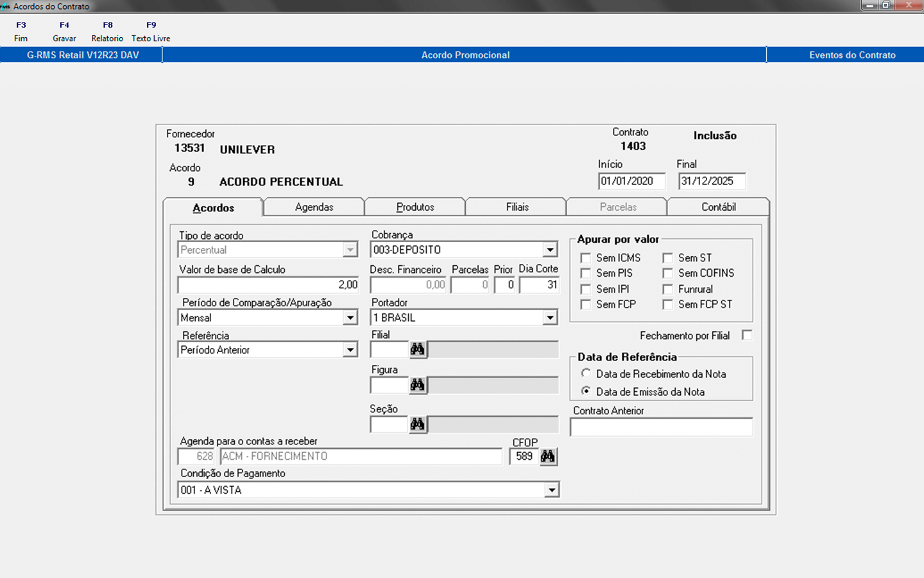Open F9 Texto Livre
This screenshot has height=578, width=924.
[x=151, y=31]
